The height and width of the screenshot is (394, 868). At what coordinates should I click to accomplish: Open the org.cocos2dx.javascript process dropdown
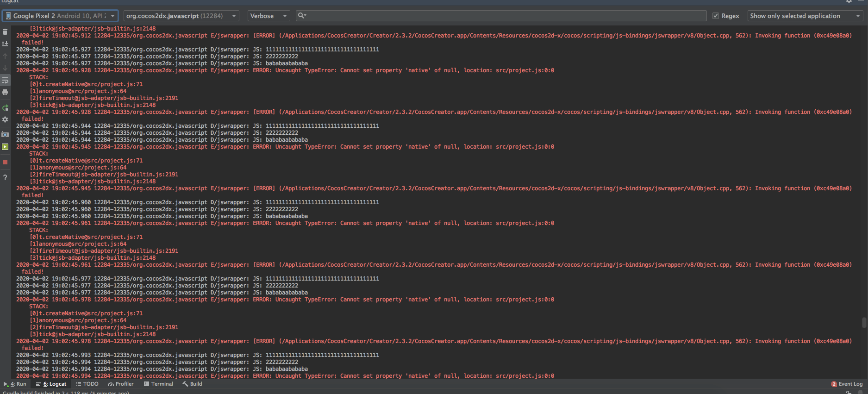(x=181, y=16)
